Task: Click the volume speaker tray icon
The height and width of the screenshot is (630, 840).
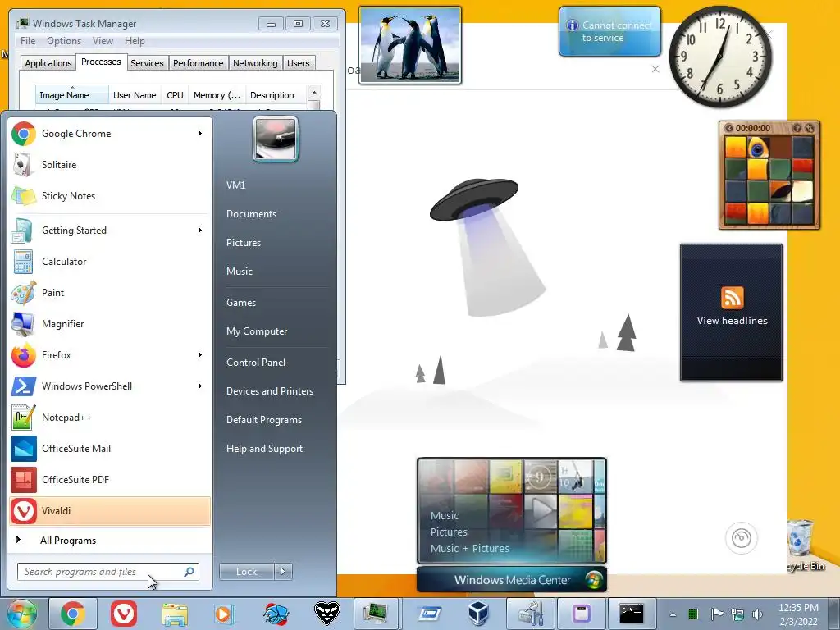Action: click(x=757, y=614)
